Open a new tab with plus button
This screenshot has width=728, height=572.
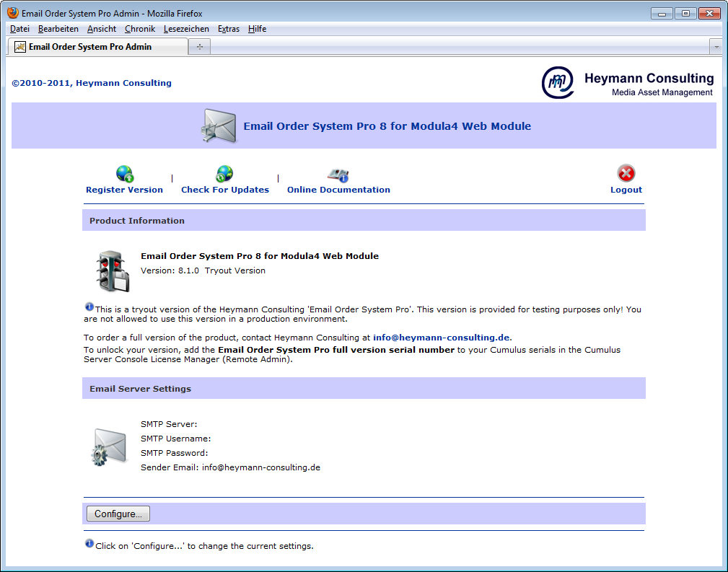point(200,47)
